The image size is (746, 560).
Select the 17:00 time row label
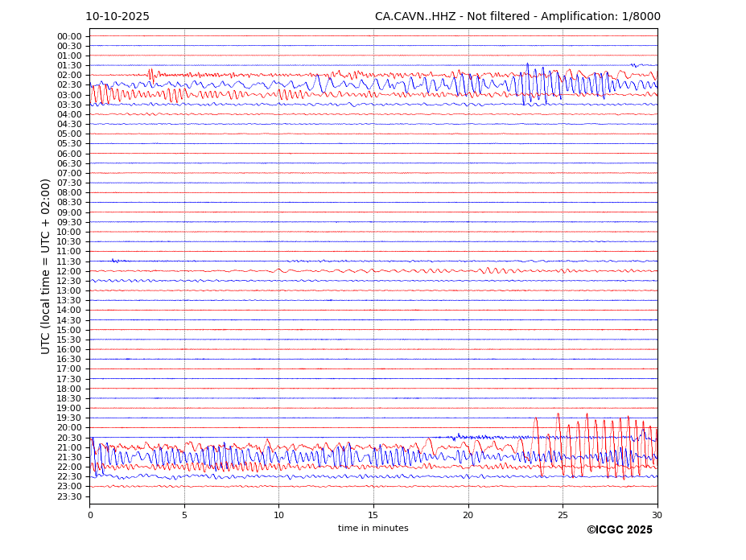(x=69, y=369)
